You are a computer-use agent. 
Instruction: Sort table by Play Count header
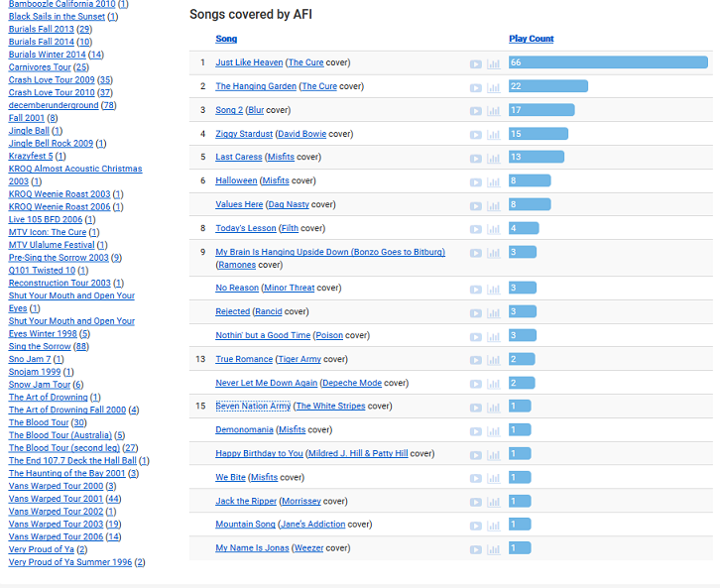click(x=532, y=39)
